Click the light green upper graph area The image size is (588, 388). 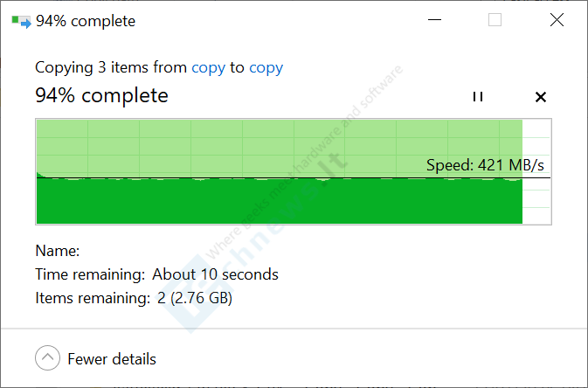click(x=280, y=149)
